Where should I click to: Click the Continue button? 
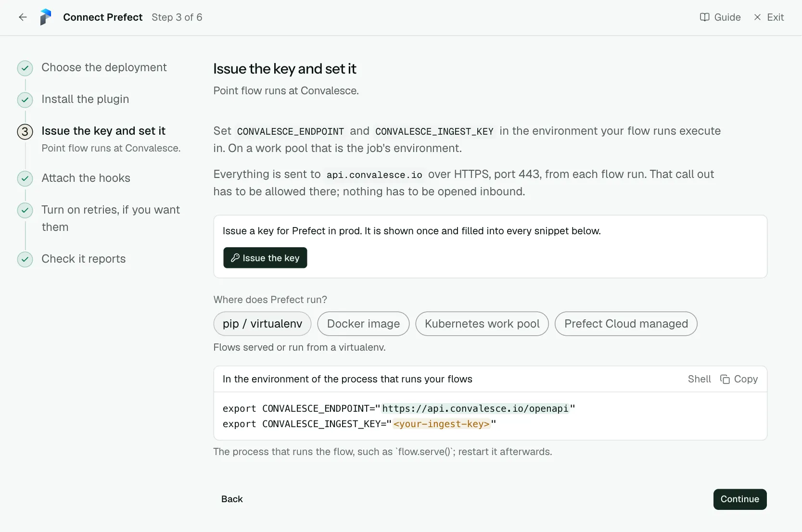click(x=740, y=499)
